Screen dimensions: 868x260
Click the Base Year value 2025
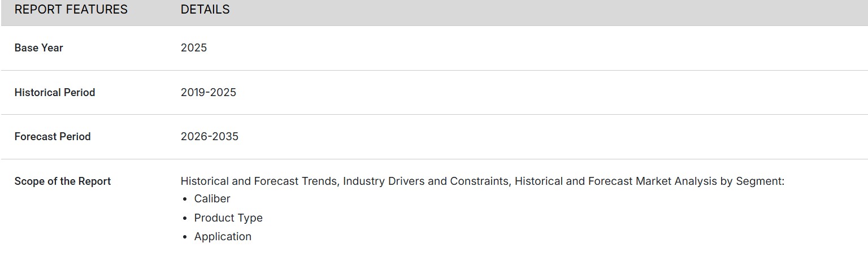[x=194, y=48]
